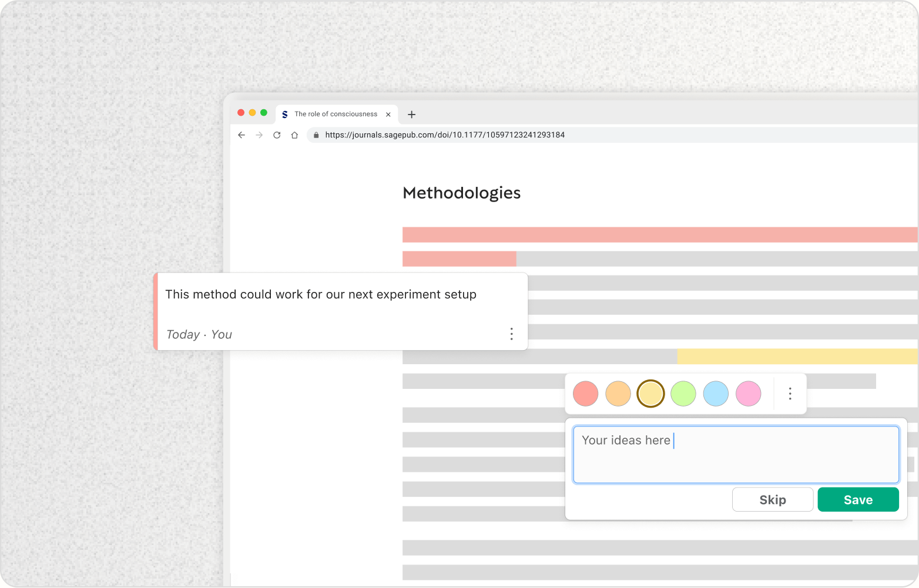Select the green highlight color
This screenshot has height=588, width=919.
click(683, 394)
